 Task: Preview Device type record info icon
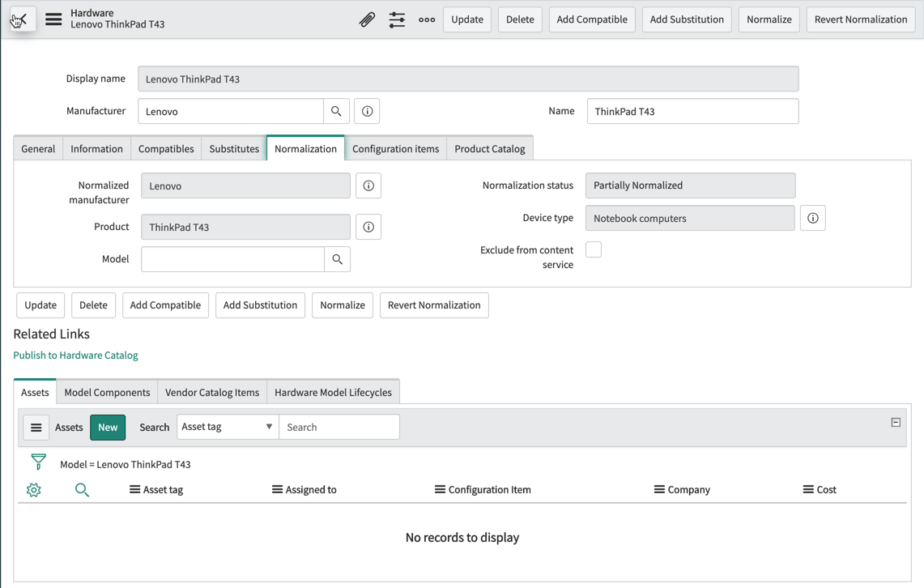[x=812, y=218]
